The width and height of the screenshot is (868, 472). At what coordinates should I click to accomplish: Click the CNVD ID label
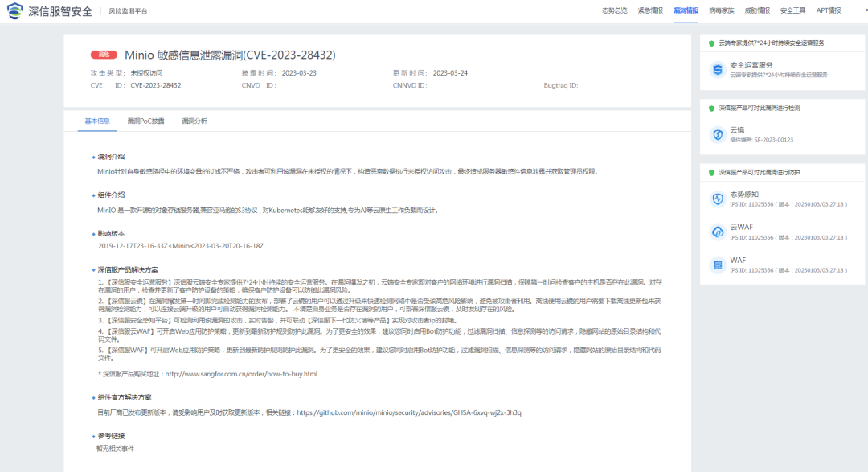259,85
